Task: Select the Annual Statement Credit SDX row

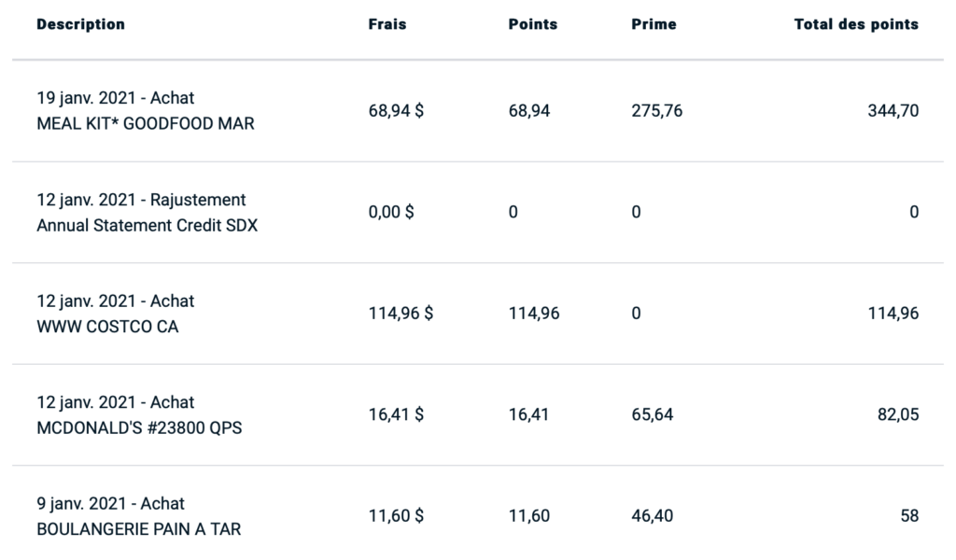Action: tap(147, 225)
